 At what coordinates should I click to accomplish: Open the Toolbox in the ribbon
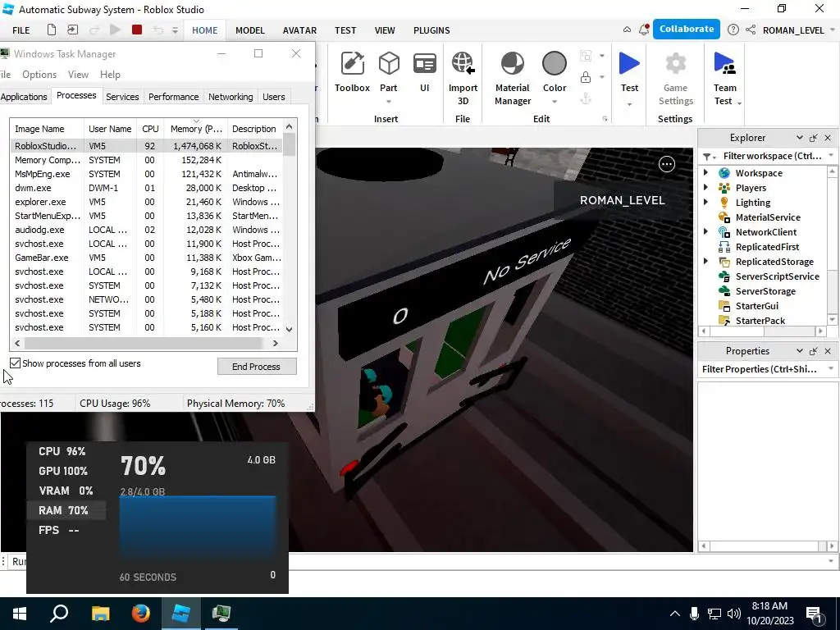[352, 72]
